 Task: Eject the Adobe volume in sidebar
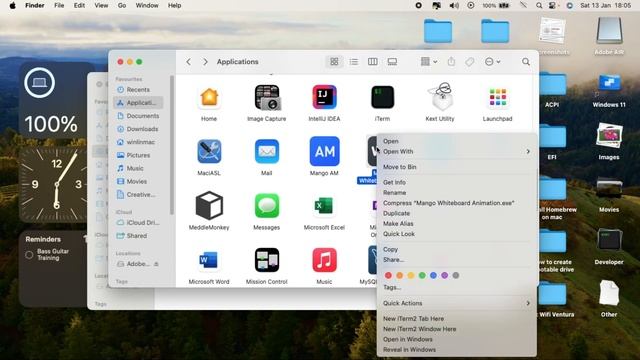pyautogui.click(x=156, y=264)
